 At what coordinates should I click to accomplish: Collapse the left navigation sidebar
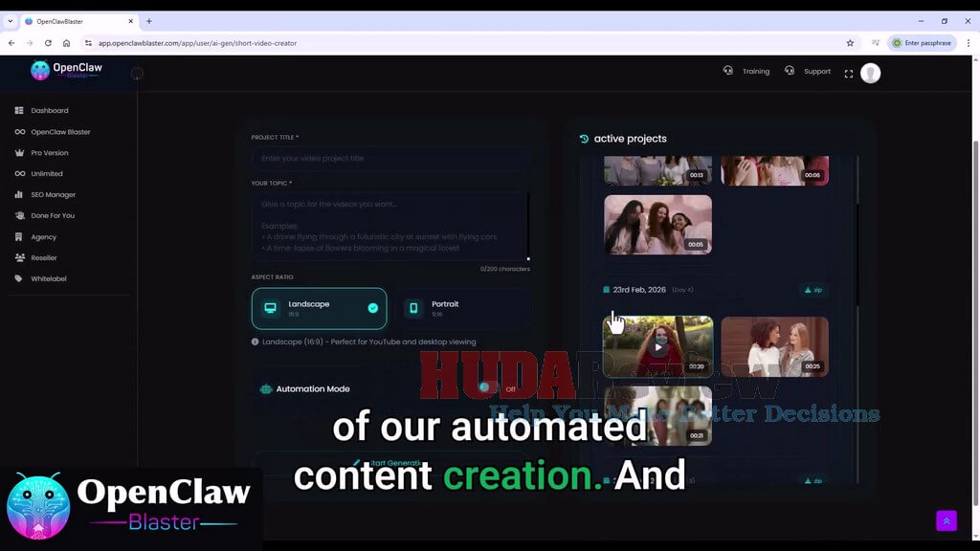coord(137,73)
